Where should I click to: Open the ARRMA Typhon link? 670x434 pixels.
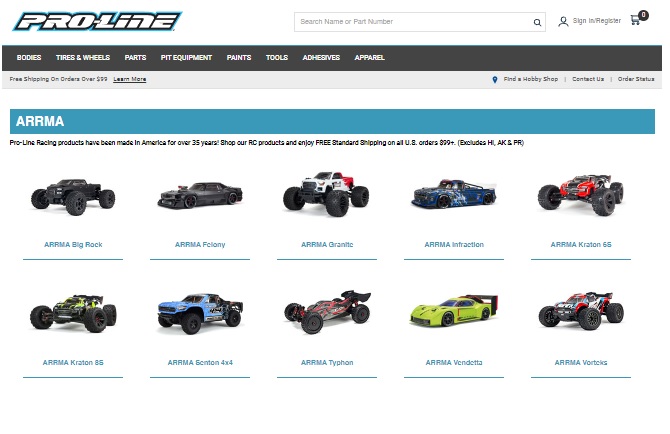point(327,363)
